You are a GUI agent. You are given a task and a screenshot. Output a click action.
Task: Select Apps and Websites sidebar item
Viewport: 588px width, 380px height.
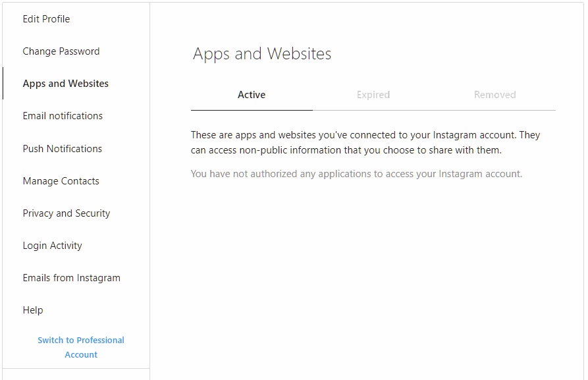click(x=66, y=84)
